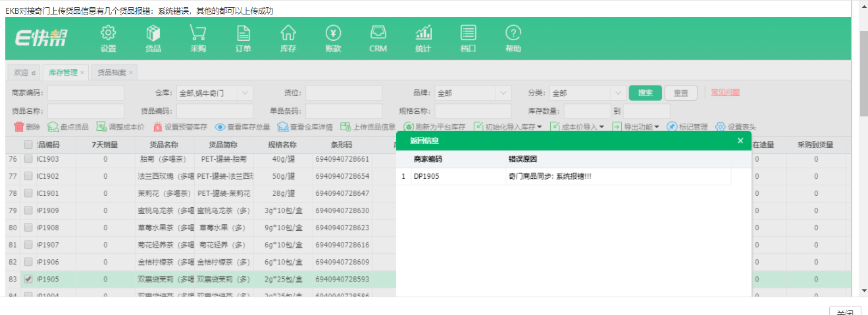Screen dimensions: 868x315
Task: Click 上传货品信息 upload goods info item
Action: pos(367,127)
